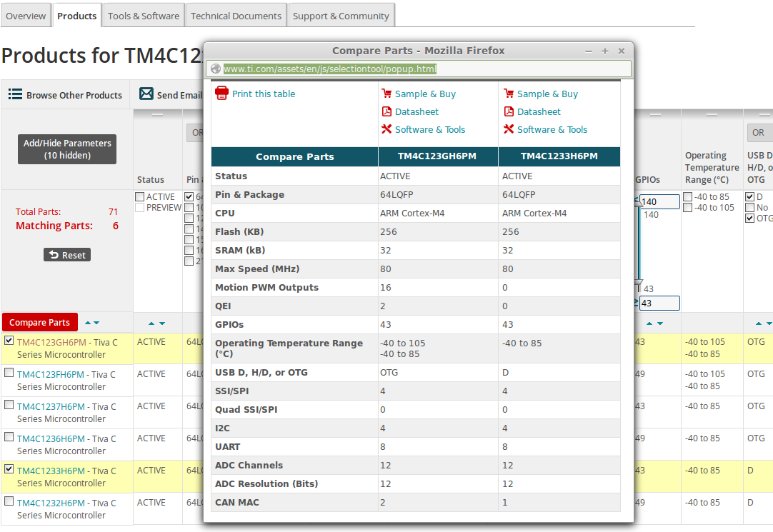Screen dimensions: 773x532
Task: Check the TM4C1237H6PM compare checkbox
Action: coord(9,404)
